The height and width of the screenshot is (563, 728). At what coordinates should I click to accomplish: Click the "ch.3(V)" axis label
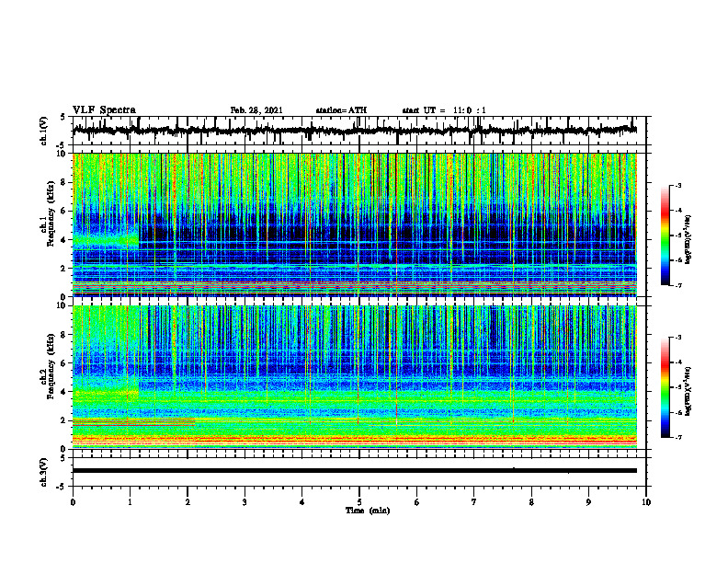[x=44, y=473]
